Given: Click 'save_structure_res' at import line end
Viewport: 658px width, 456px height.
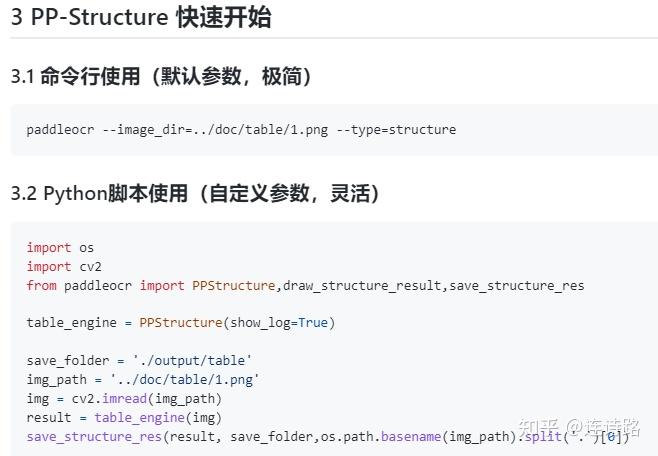Looking at the screenshot, I should pyautogui.click(x=517, y=285).
